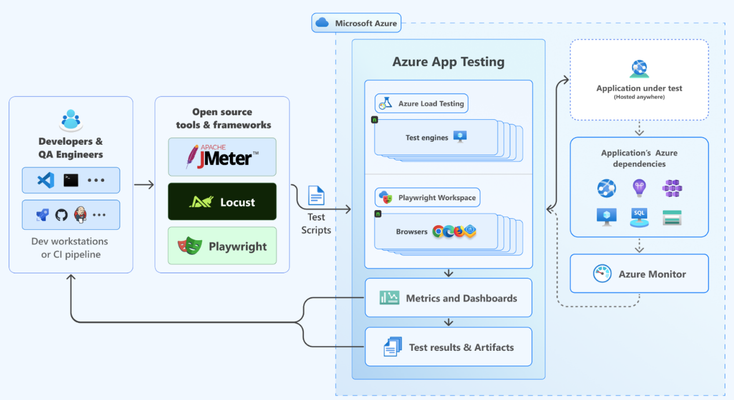The image size is (734, 400).
Task: Click the Test engines monitor icon
Action: pos(460,137)
